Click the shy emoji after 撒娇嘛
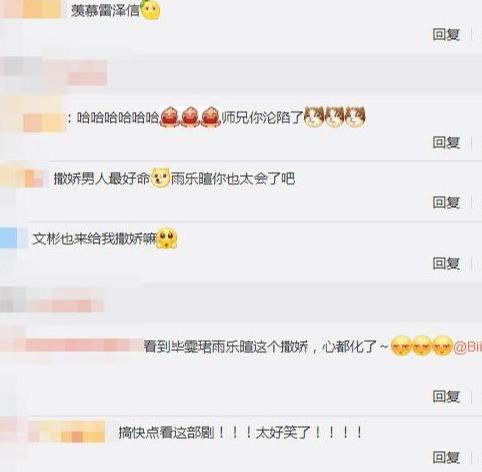Image resolution: width=482 pixels, height=472 pixels. [167, 238]
